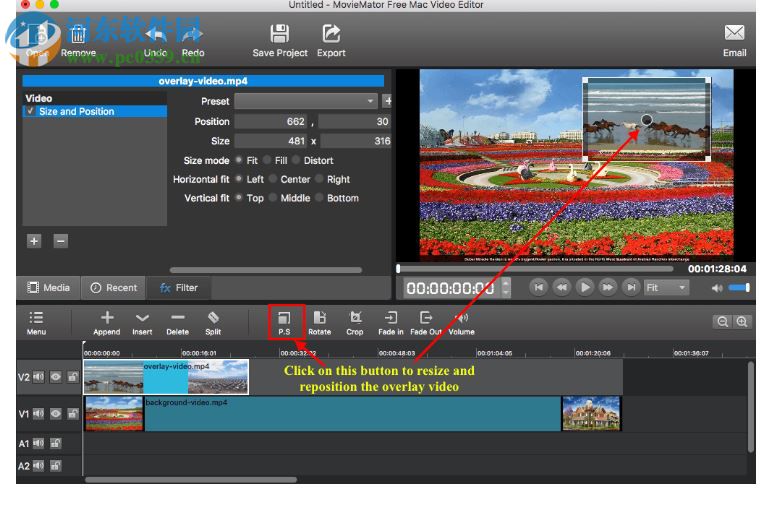Click the Size width field 481

point(271,141)
